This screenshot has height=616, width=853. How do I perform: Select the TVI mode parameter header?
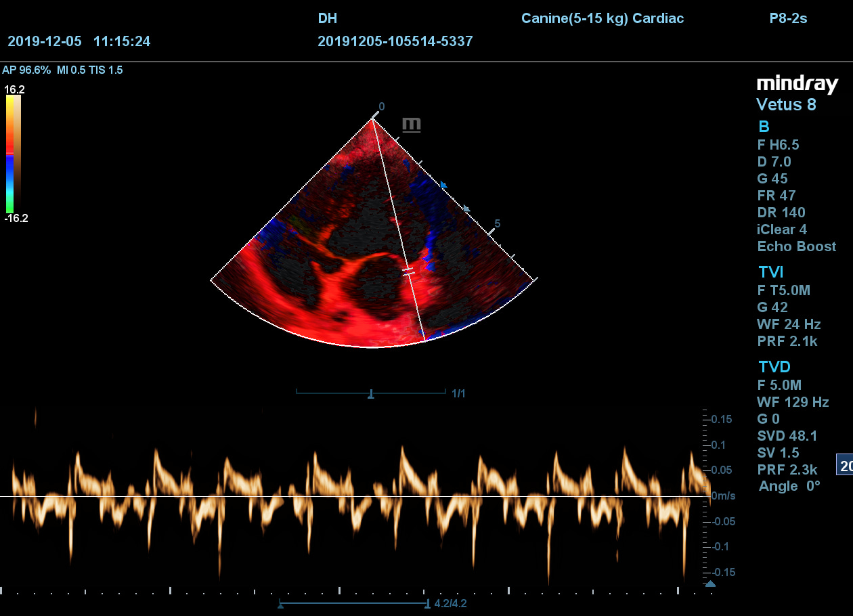[771, 273]
